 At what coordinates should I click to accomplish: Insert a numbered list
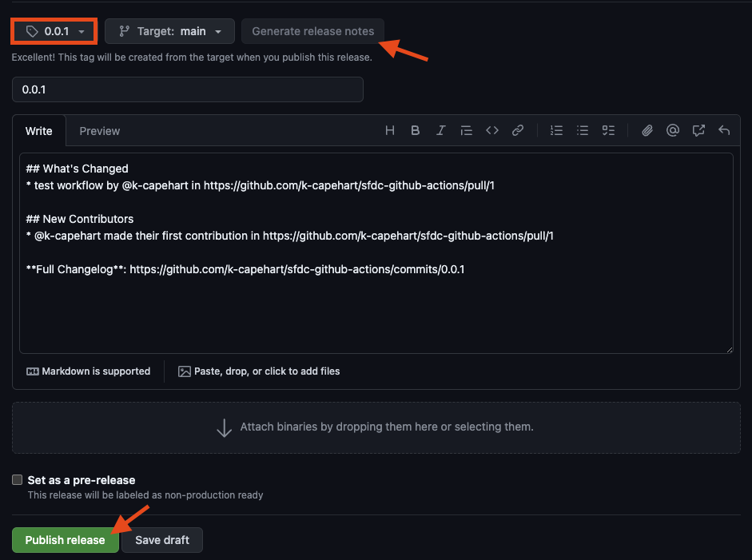[x=556, y=130]
